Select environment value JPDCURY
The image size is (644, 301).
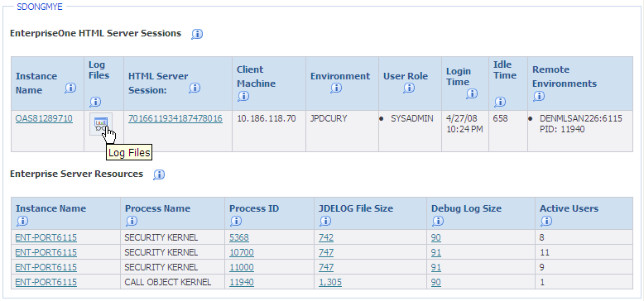tap(329, 119)
